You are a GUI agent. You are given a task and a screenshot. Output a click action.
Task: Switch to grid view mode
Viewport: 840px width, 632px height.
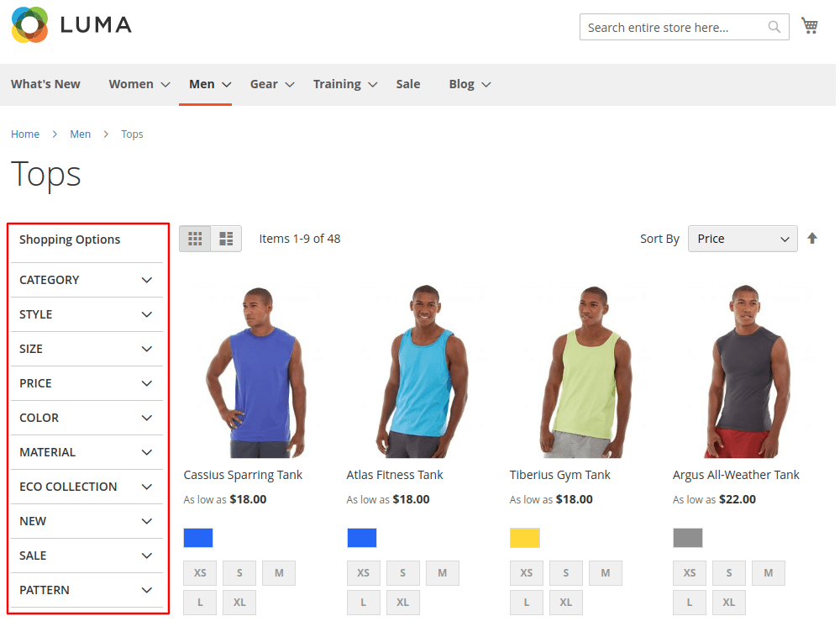click(195, 239)
